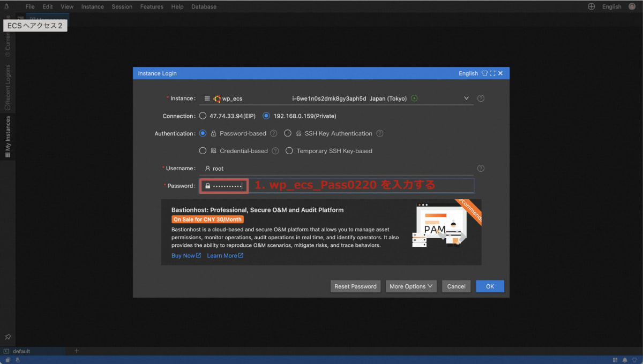Click help icon beside SSH Key Authentication
This screenshot has height=364, width=643.
[380, 133]
